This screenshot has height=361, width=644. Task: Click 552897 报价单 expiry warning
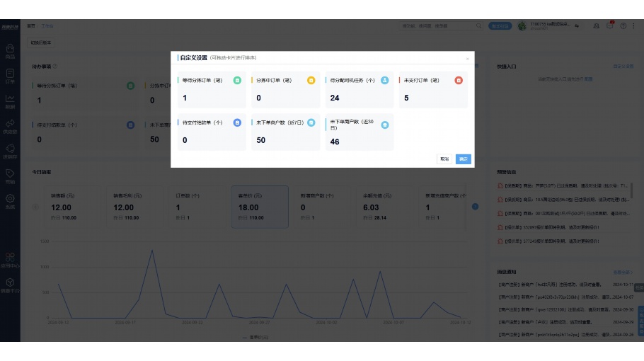[548, 227]
